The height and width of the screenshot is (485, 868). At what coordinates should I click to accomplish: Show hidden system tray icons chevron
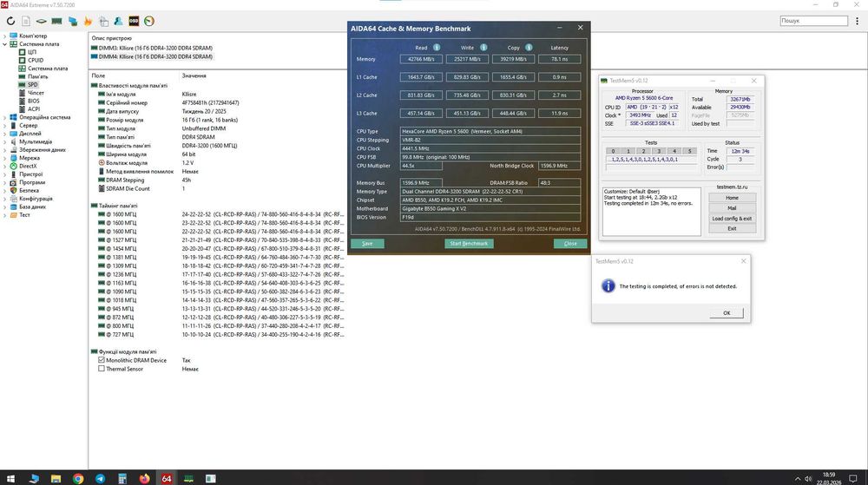pos(797,479)
